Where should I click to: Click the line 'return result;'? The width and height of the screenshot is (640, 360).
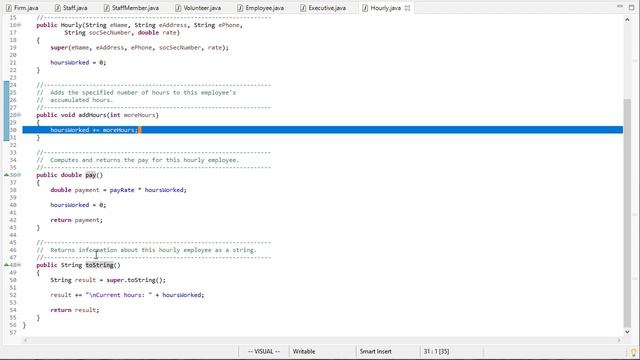click(x=75, y=310)
